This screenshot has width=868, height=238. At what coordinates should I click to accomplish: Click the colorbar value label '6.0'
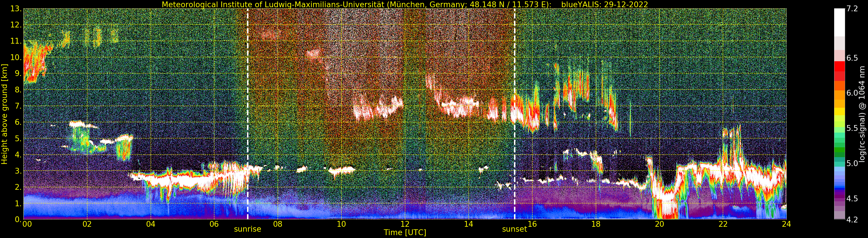[852, 93]
